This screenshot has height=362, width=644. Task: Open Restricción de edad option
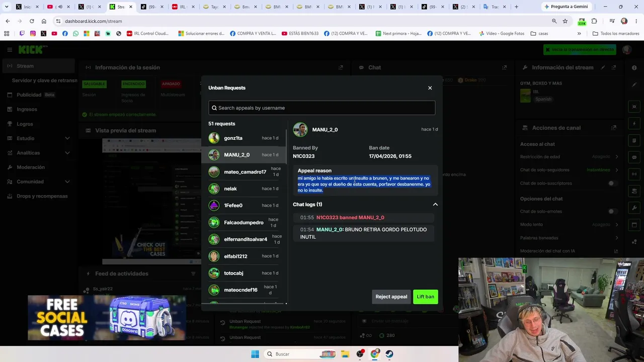click(569, 157)
